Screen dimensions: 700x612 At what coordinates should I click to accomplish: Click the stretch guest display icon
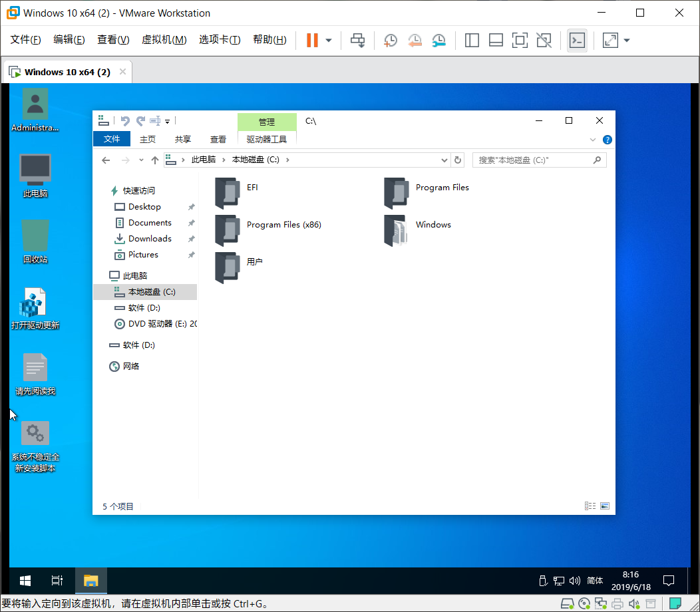pyautogui.click(x=610, y=40)
